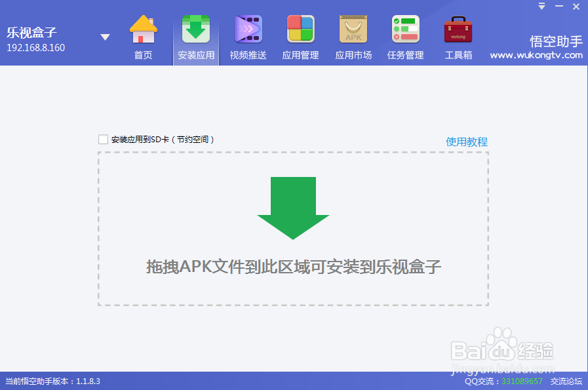Click the IP address 192.168.8.160
588x390 pixels.
[35, 48]
